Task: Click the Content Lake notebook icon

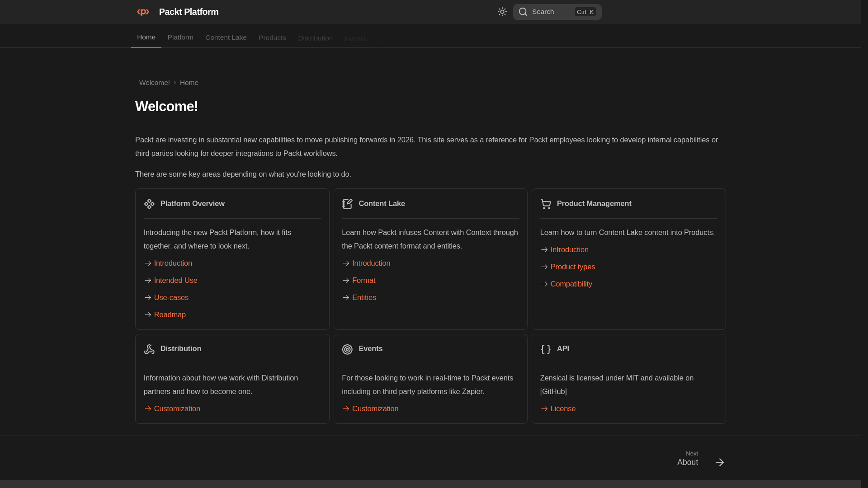Action: (x=347, y=204)
